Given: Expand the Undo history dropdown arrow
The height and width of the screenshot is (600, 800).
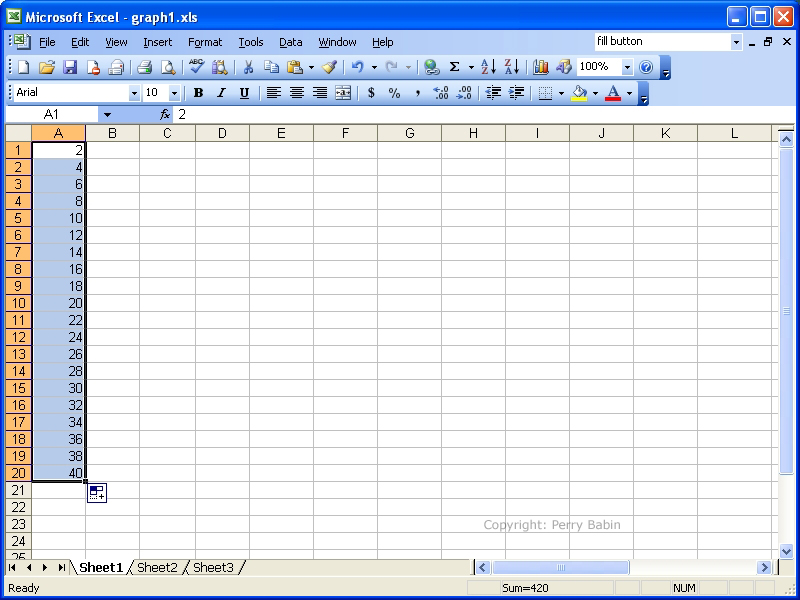Looking at the screenshot, I should click(374, 67).
